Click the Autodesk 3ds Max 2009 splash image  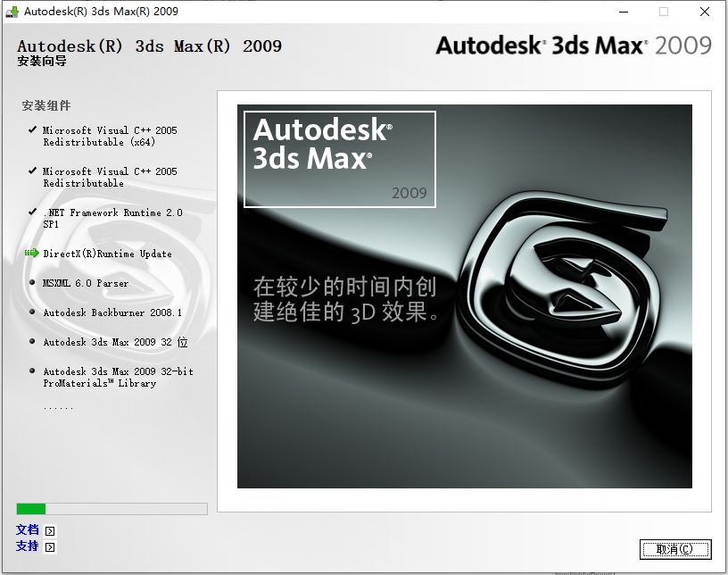[464, 296]
